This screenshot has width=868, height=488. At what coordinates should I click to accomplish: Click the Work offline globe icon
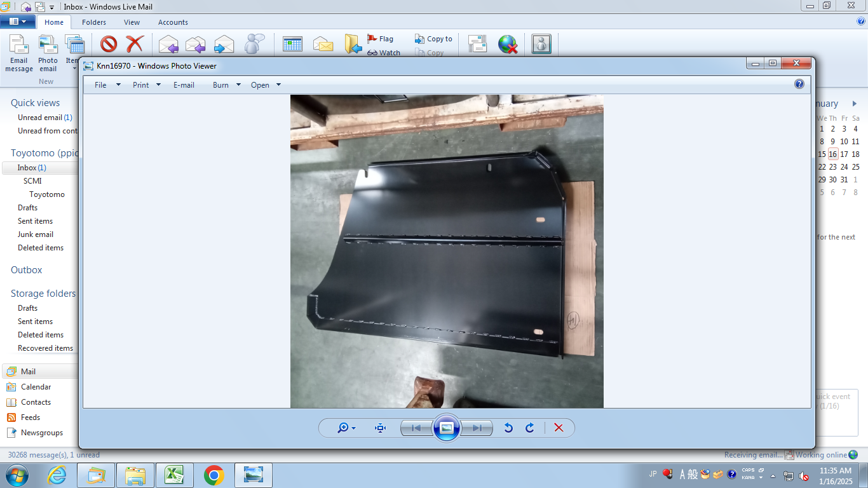[x=508, y=44]
